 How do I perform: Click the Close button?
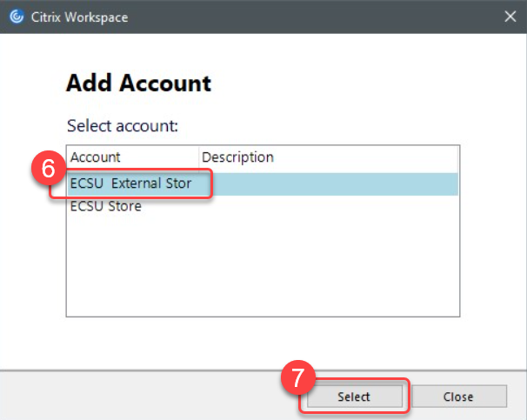(x=459, y=397)
